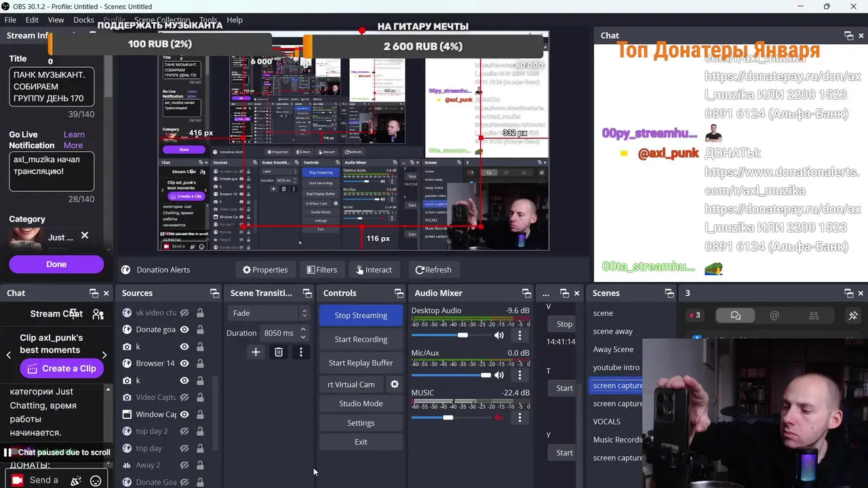Toggle lock on vk video chat source
This screenshot has height=488, width=868.
click(x=200, y=313)
